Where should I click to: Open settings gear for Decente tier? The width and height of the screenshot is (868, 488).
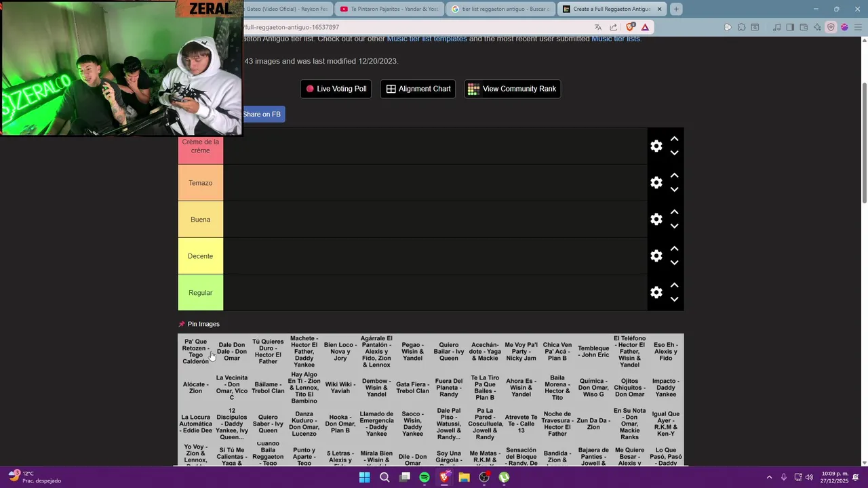coord(656,256)
